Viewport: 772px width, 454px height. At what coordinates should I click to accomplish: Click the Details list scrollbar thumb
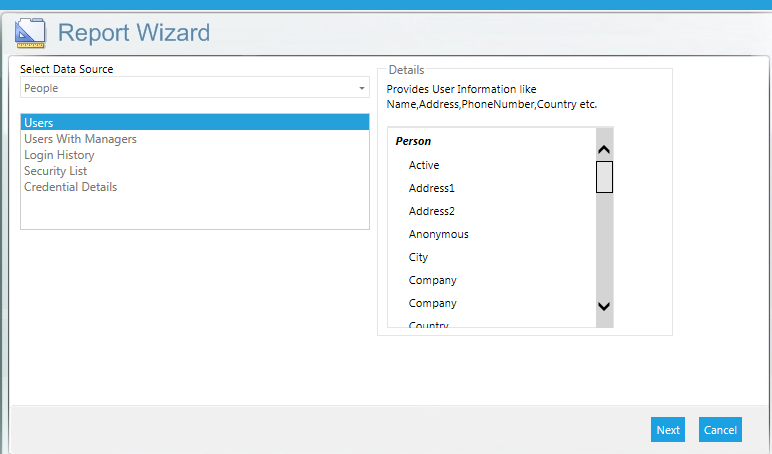(x=604, y=176)
